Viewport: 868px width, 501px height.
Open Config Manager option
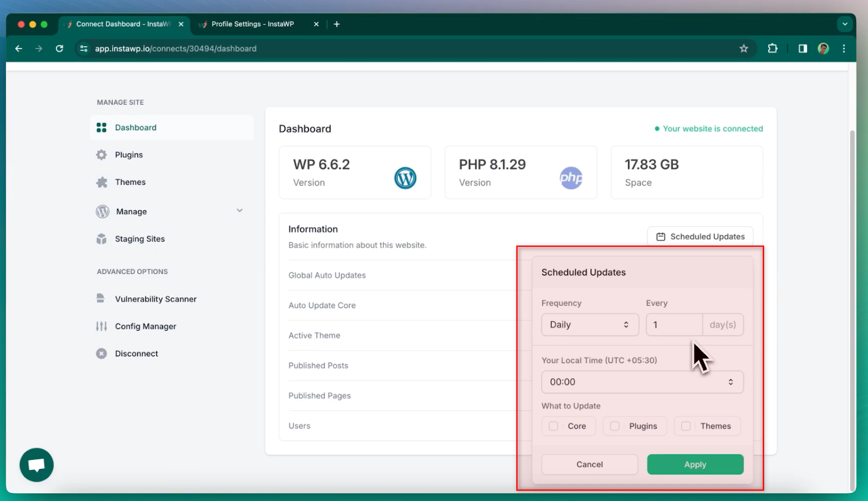click(x=145, y=326)
